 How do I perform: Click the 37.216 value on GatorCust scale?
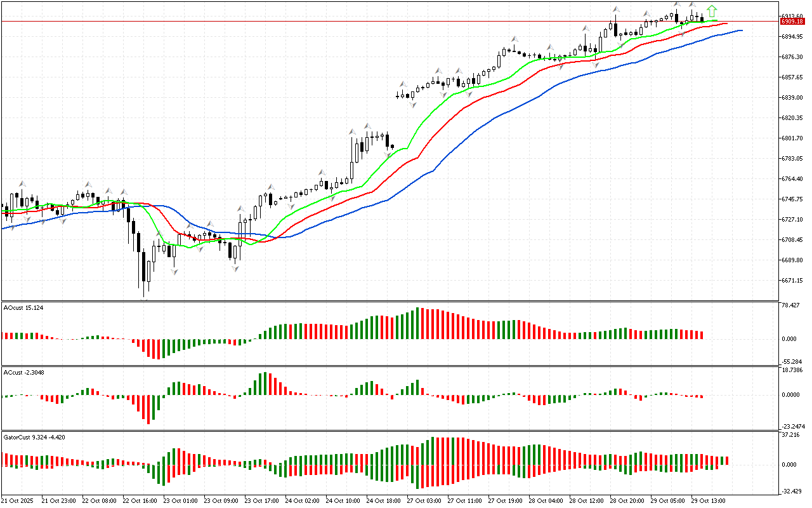[791, 435]
